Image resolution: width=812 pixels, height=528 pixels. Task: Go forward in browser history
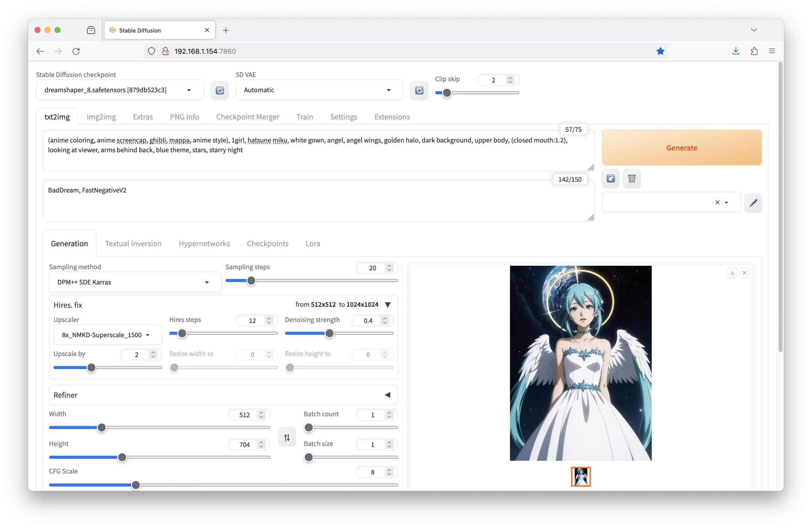[58, 51]
